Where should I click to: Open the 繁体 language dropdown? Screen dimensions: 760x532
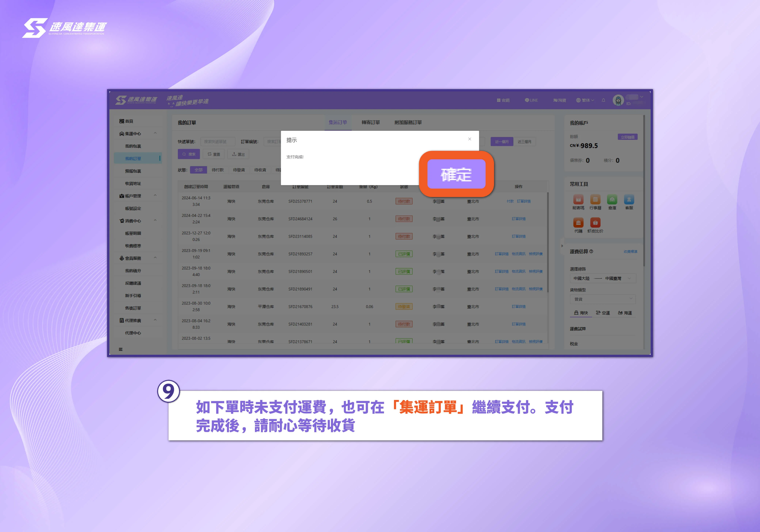tap(585, 100)
